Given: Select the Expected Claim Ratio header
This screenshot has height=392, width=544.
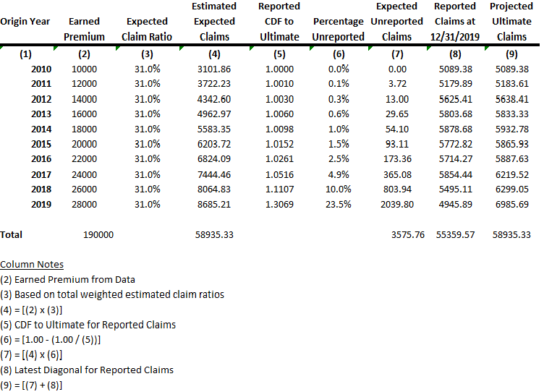Looking at the screenshot, I should pos(147,29).
